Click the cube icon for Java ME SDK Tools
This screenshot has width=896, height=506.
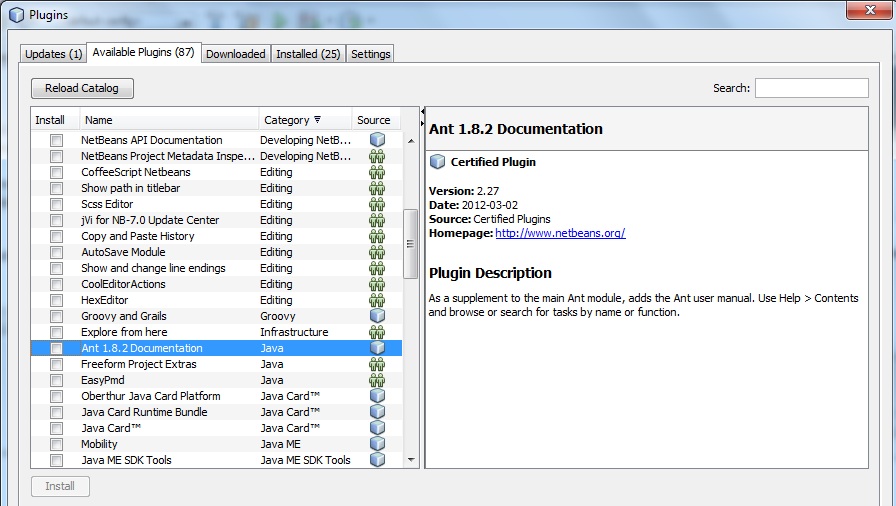pyautogui.click(x=377, y=460)
